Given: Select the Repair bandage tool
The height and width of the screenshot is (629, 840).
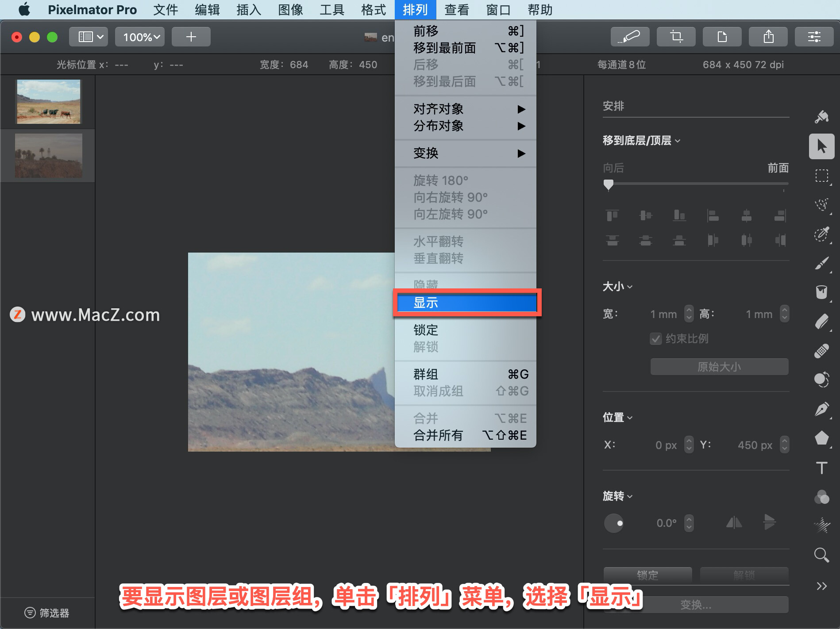Looking at the screenshot, I should tap(821, 351).
